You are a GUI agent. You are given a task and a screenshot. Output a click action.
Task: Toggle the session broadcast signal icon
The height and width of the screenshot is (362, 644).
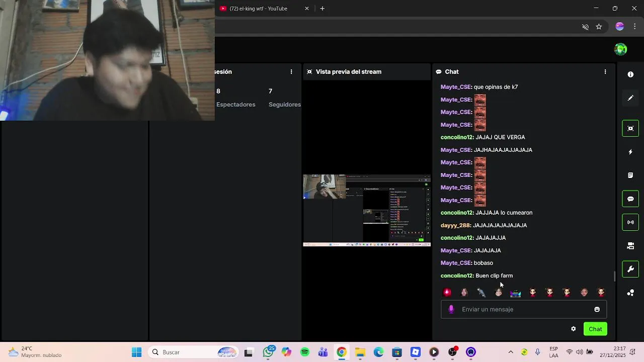click(630, 222)
